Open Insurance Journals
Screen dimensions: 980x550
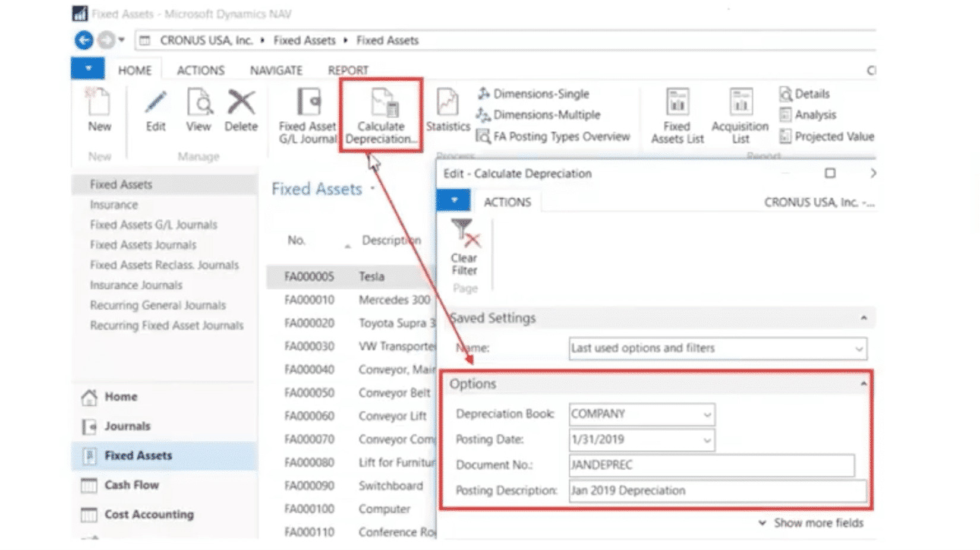tap(136, 286)
